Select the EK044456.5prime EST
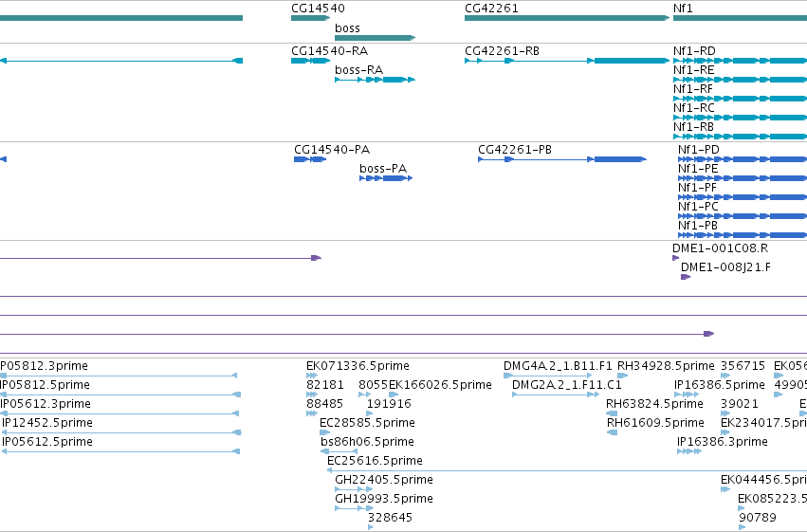The height and width of the screenshot is (532, 807). (x=725, y=490)
